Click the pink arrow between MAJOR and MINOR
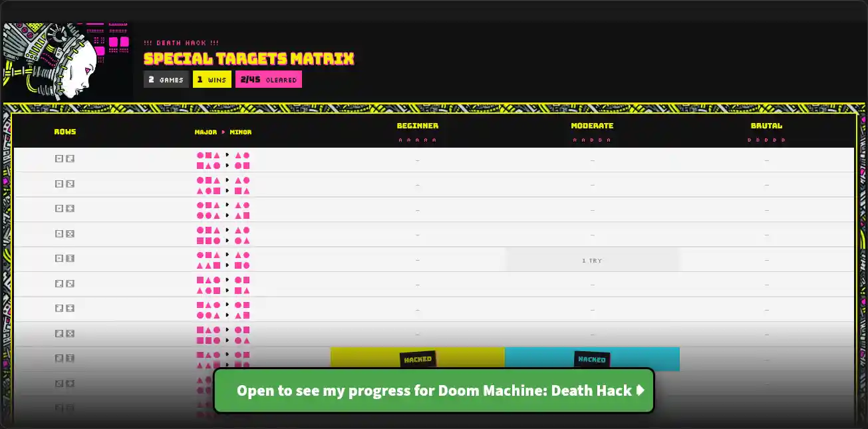868x429 pixels. coord(223,132)
